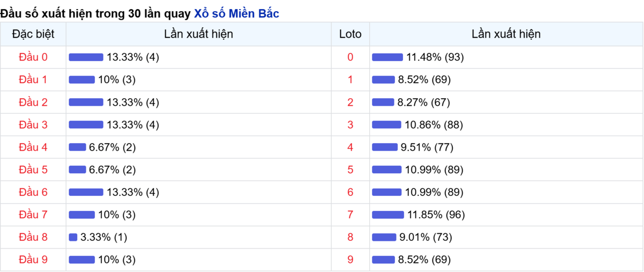Click the left Lần xuất hiện header

point(199,34)
